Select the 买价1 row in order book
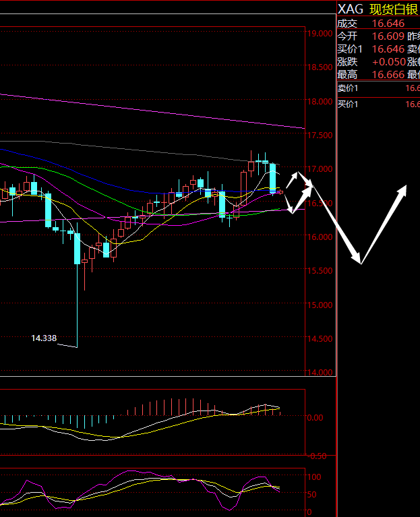420x517 pixels. (378, 104)
